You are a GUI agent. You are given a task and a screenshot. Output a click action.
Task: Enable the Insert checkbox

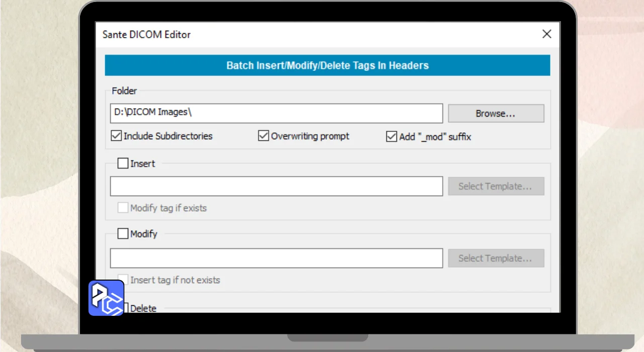123,163
